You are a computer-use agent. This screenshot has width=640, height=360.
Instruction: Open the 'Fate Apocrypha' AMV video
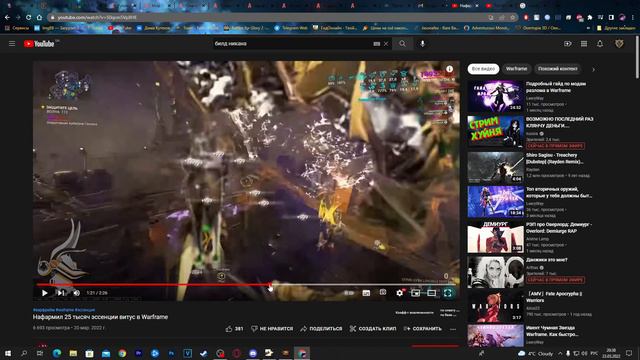pyautogui.click(x=496, y=307)
